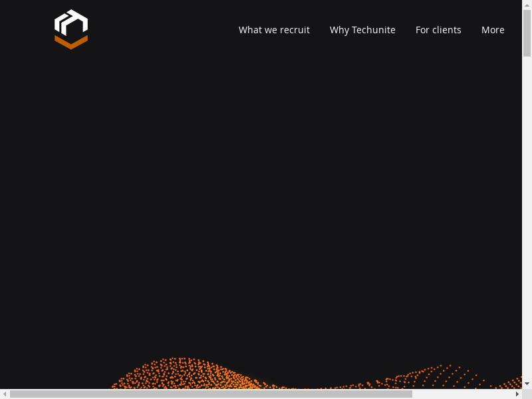The image size is (532, 399).
Task: Select the word Techunite in the navigation
Action: point(373,30)
